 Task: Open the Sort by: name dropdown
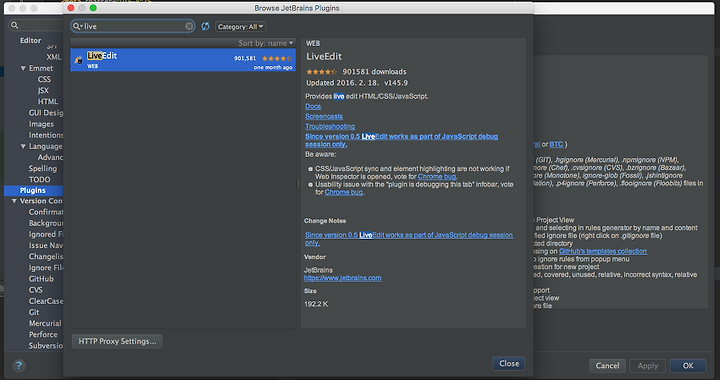(265, 43)
